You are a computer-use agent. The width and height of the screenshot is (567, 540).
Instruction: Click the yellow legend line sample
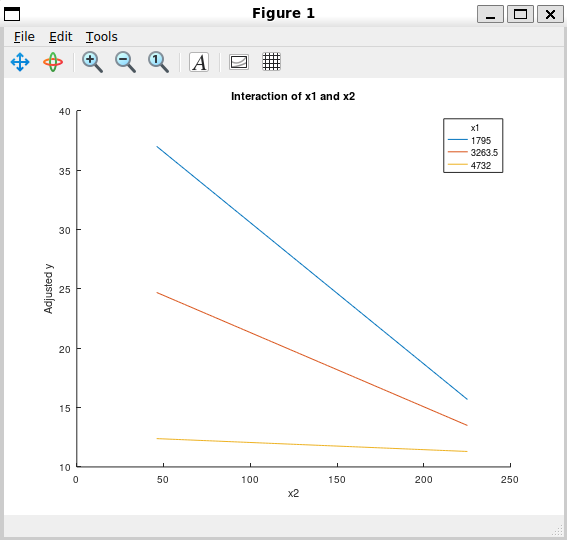tap(457, 165)
